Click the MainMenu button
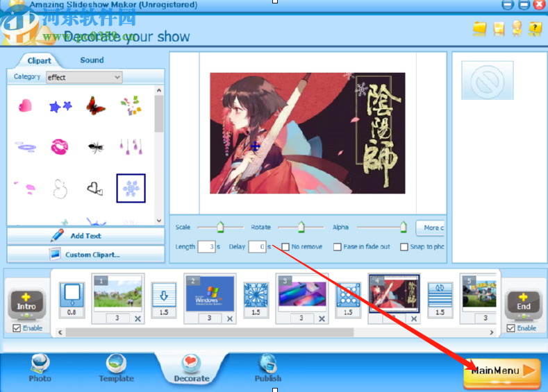 [x=502, y=372]
